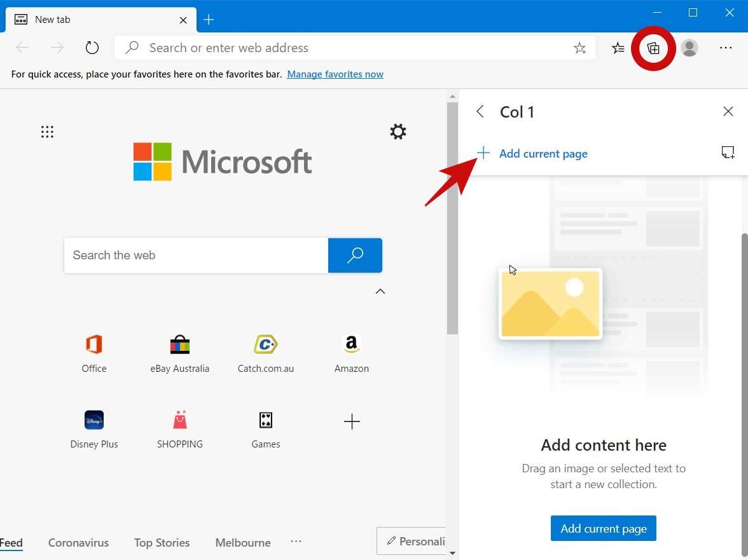The image size is (748, 560).
Task: Select the Melbourne feed tab
Action: 243,543
